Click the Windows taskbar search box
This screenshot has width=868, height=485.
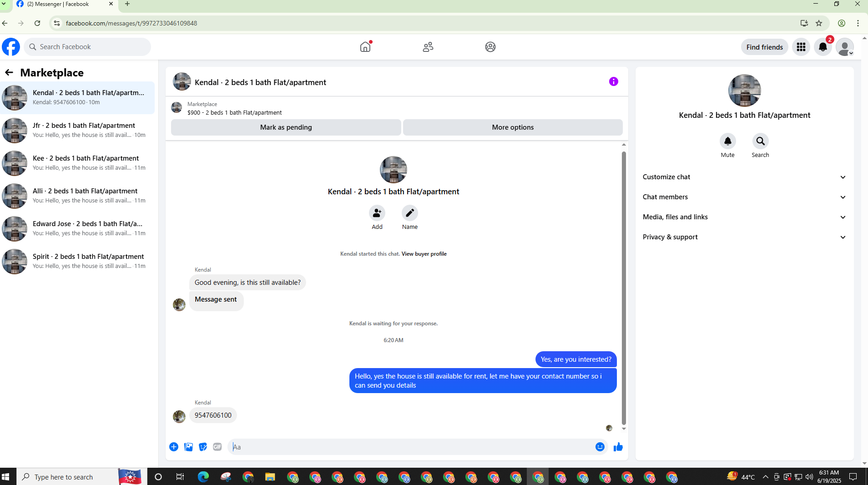click(x=82, y=477)
